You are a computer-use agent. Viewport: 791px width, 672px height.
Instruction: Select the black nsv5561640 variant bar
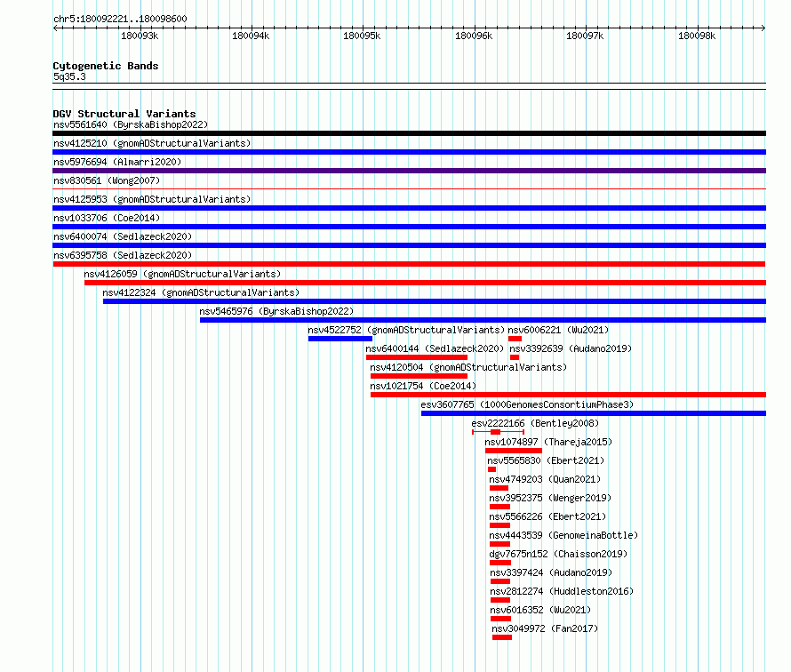point(409,133)
